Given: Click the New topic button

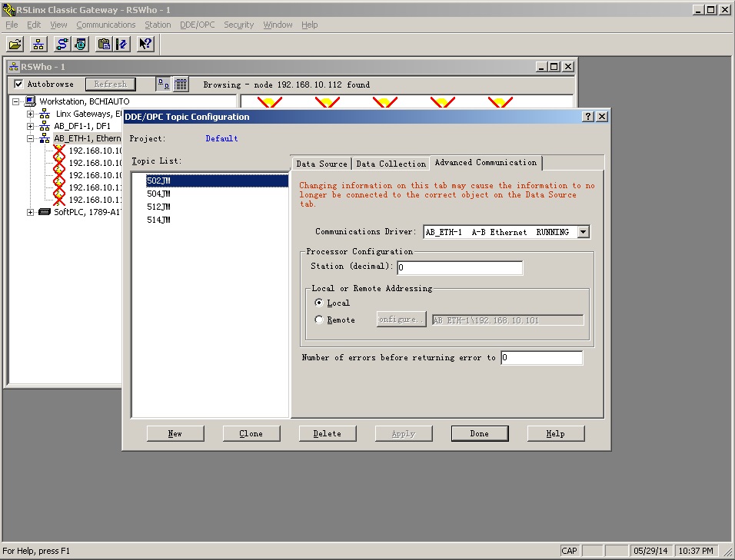Looking at the screenshot, I should click(175, 433).
